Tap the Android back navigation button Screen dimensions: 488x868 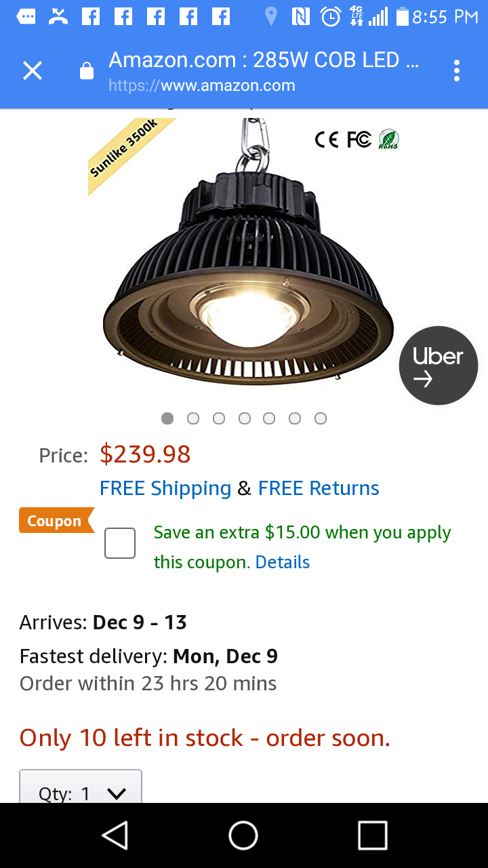click(115, 835)
